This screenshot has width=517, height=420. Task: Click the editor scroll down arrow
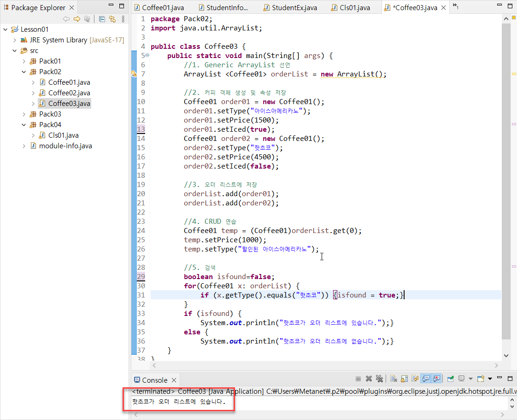506,356
